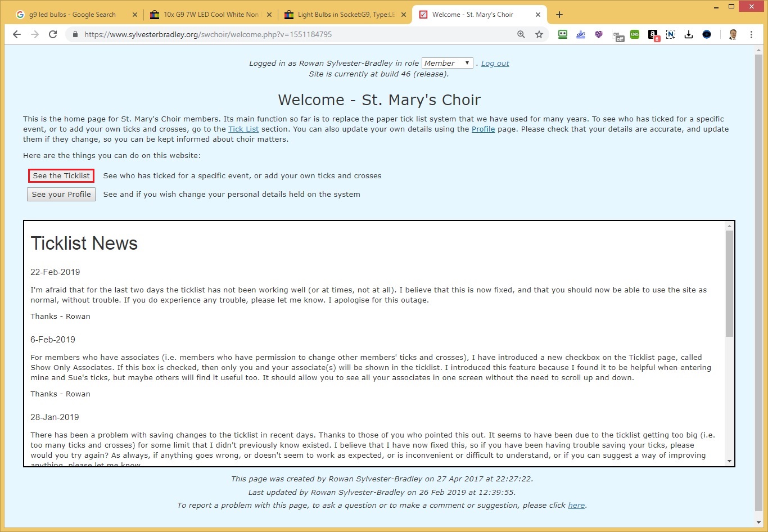Click the 'Ticklist News' heading
Image resolution: width=768 pixels, height=532 pixels.
84,244
